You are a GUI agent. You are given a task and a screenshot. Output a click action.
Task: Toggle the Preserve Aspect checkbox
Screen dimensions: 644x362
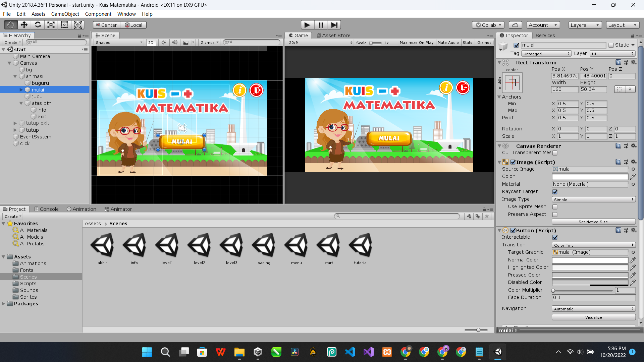(555, 215)
